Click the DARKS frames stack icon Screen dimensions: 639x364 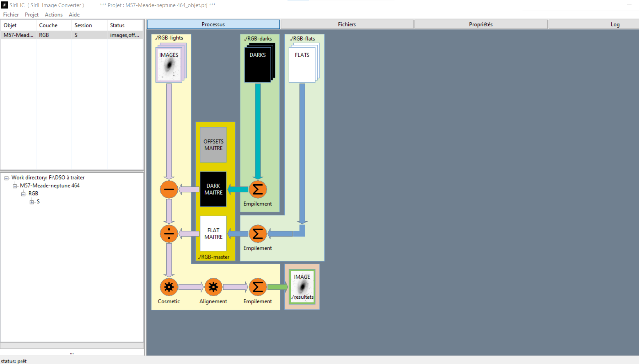pyautogui.click(x=259, y=63)
